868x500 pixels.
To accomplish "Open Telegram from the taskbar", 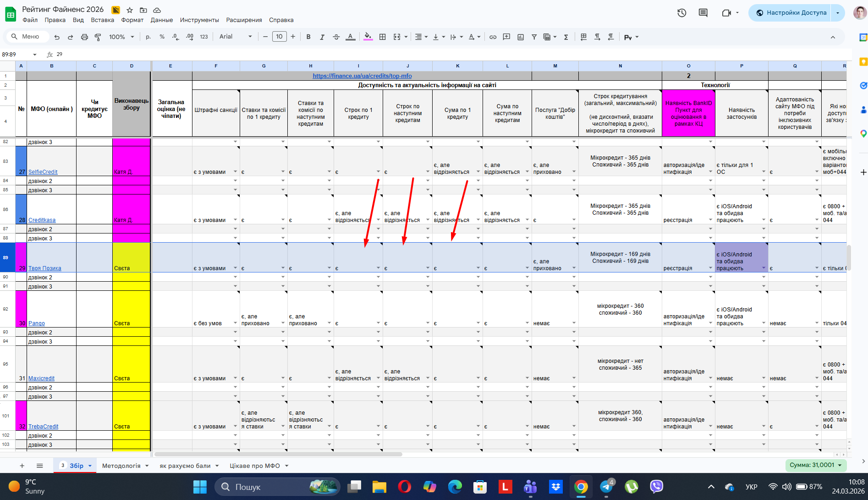I will point(606,487).
